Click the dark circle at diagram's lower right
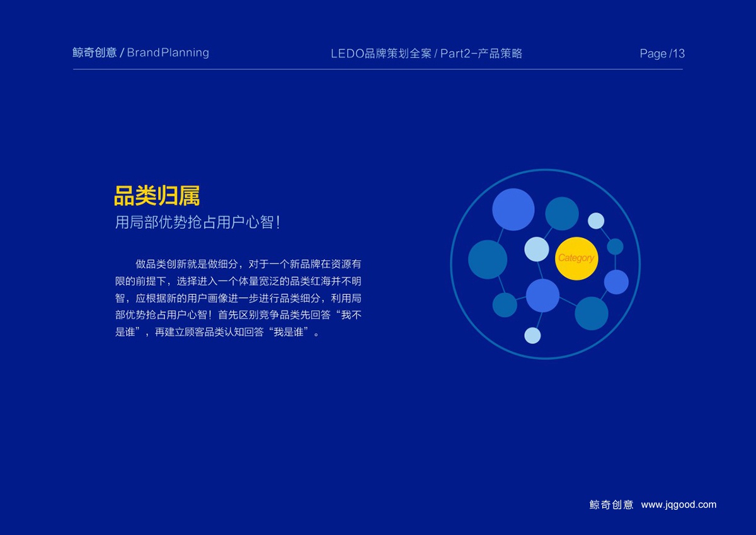 coord(591,313)
